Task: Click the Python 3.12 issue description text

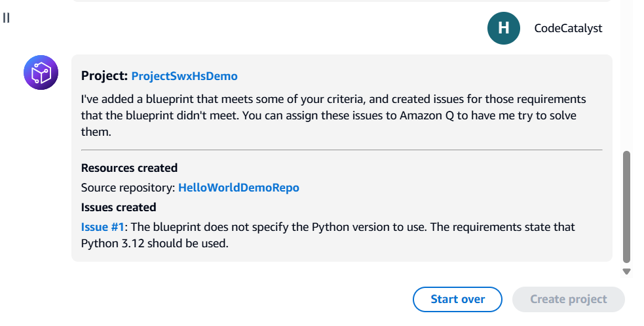Action: [328, 235]
